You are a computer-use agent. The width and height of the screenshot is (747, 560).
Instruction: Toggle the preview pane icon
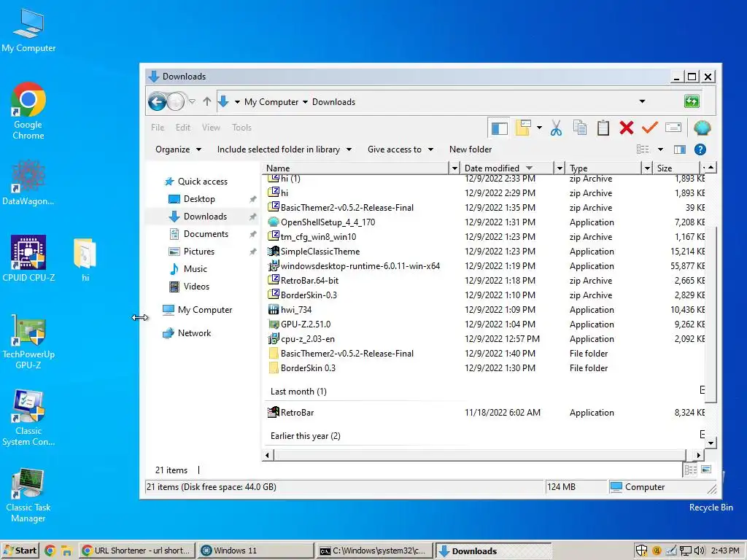click(680, 149)
